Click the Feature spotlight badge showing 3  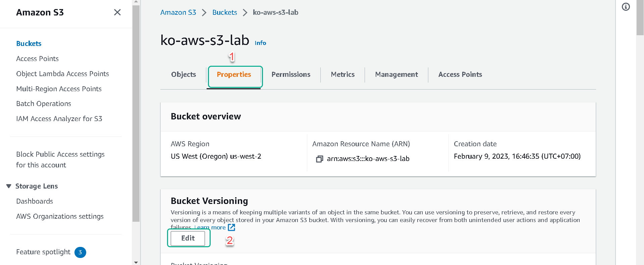coord(80,252)
